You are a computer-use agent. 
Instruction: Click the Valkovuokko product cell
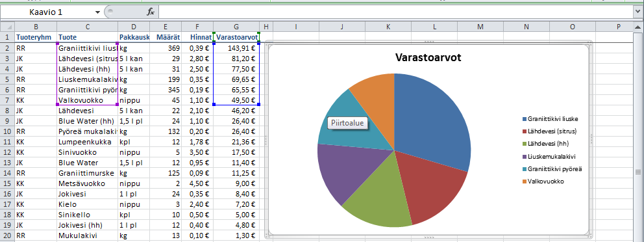[88, 100]
